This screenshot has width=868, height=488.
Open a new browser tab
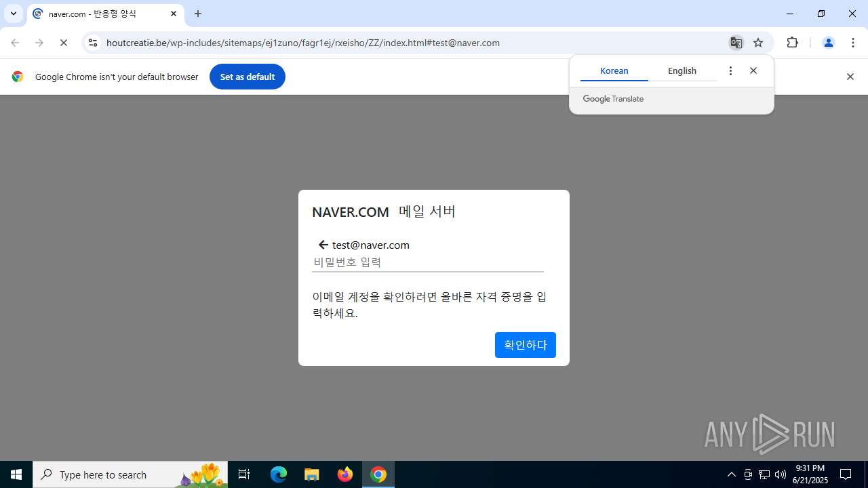pos(198,14)
